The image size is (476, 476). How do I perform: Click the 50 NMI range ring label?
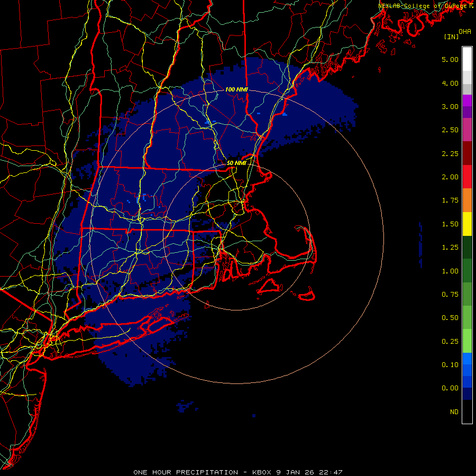(x=236, y=163)
